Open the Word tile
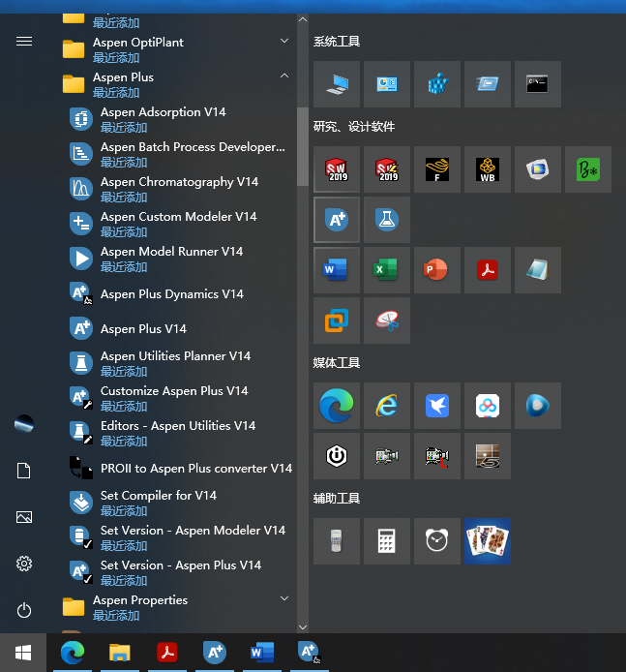This screenshot has height=672, width=626. coord(337,270)
